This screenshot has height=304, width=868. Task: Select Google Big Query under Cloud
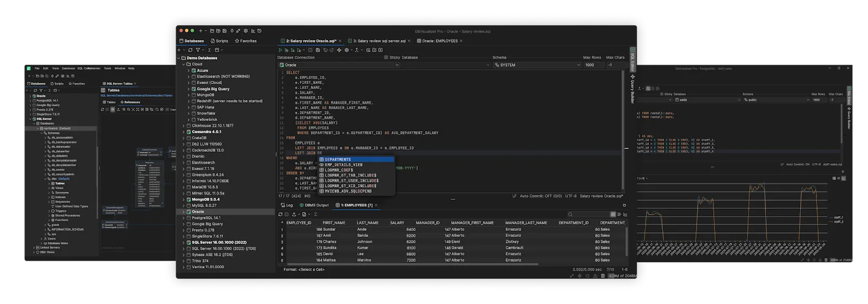(213, 89)
